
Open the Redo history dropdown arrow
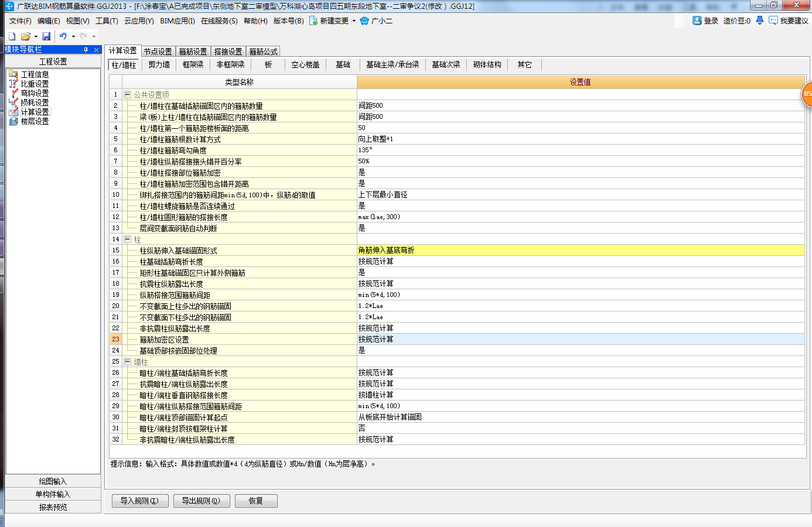[94, 36]
